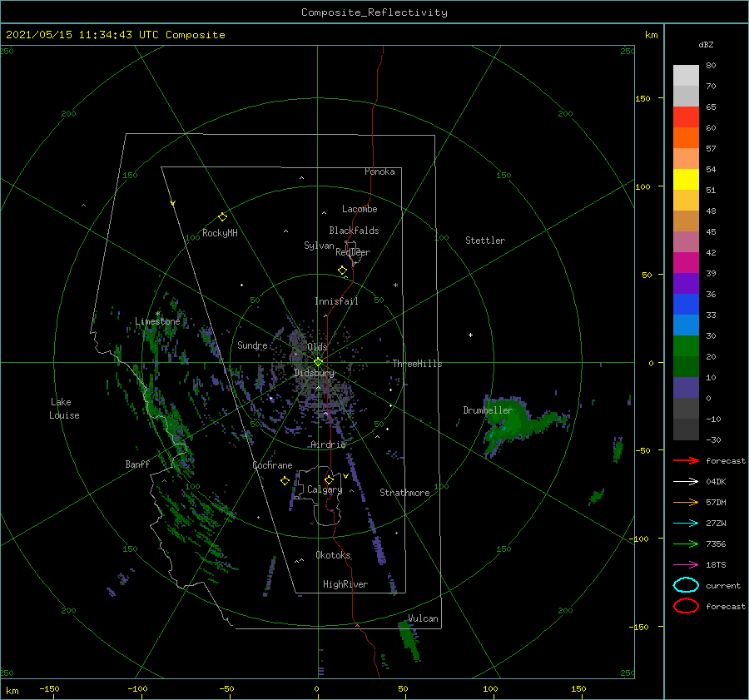749x700 pixels.
Task: Click the Limestone label
Action: (x=157, y=321)
